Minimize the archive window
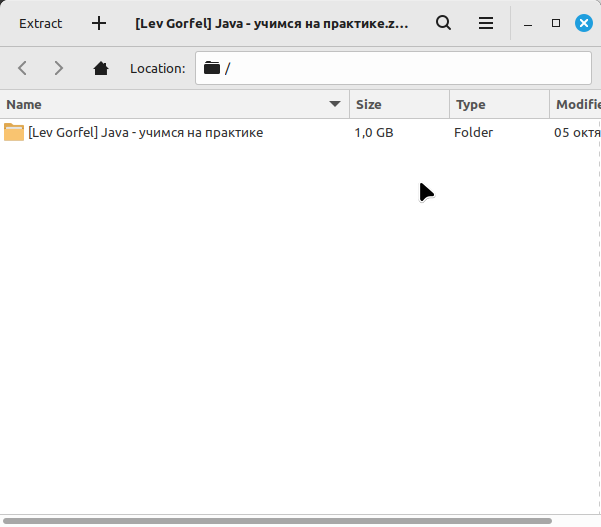 (x=528, y=24)
